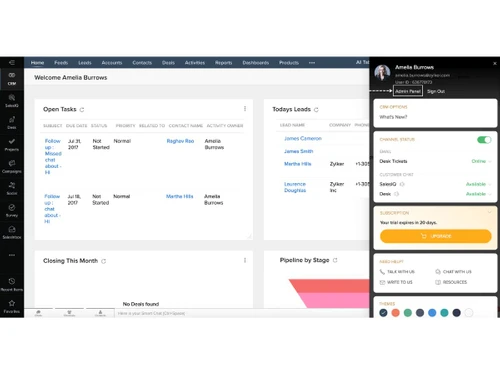
Task: Refresh the Closing This Month widget
Action: pos(104,261)
